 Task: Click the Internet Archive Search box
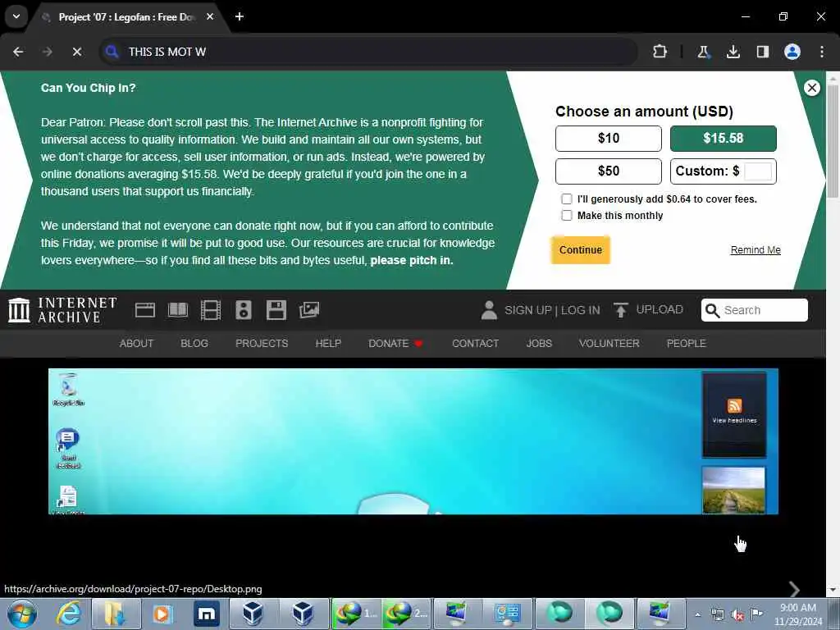pos(755,310)
